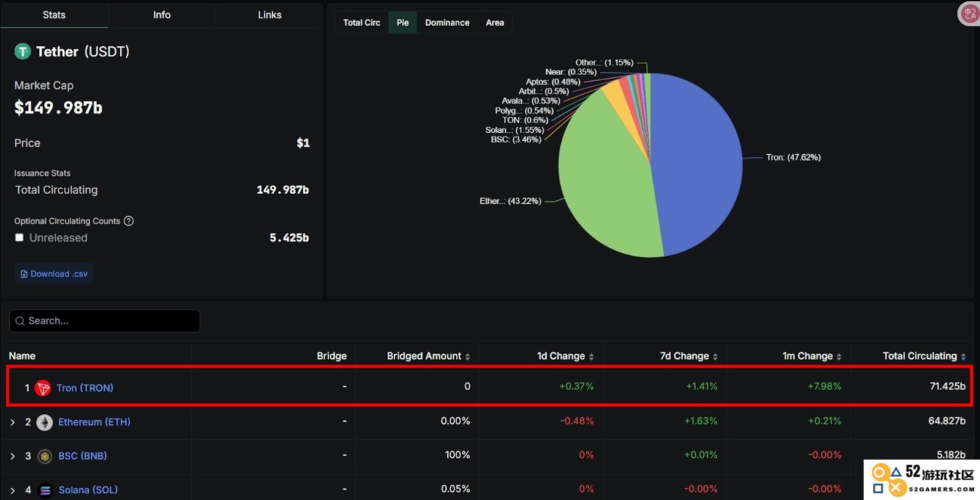The height and width of the screenshot is (500, 980).
Task: Open the Ethereum (ETH) link
Action: tap(94, 422)
